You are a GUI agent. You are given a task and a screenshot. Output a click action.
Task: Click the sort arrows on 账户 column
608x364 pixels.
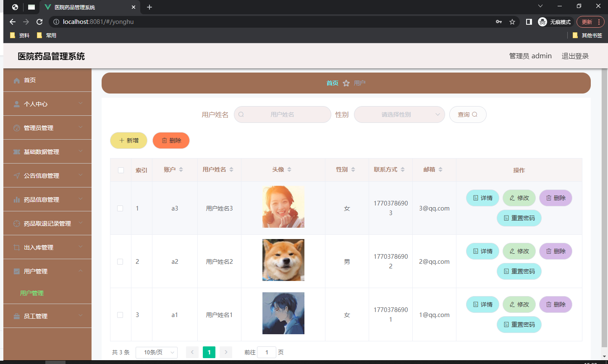click(x=181, y=169)
